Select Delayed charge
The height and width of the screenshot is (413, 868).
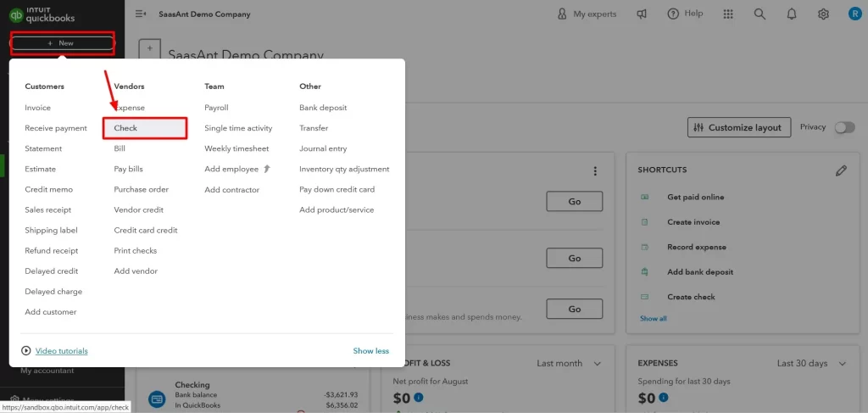tap(53, 292)
